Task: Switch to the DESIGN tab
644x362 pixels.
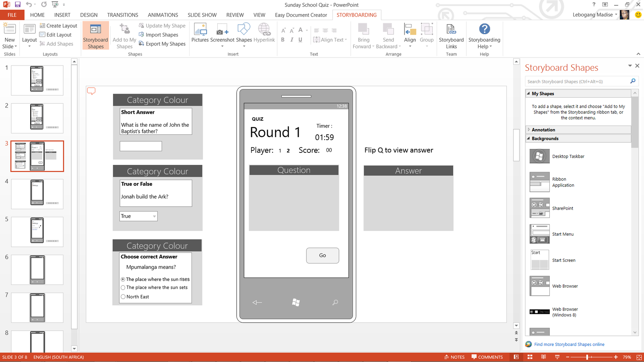Action: 89,15
